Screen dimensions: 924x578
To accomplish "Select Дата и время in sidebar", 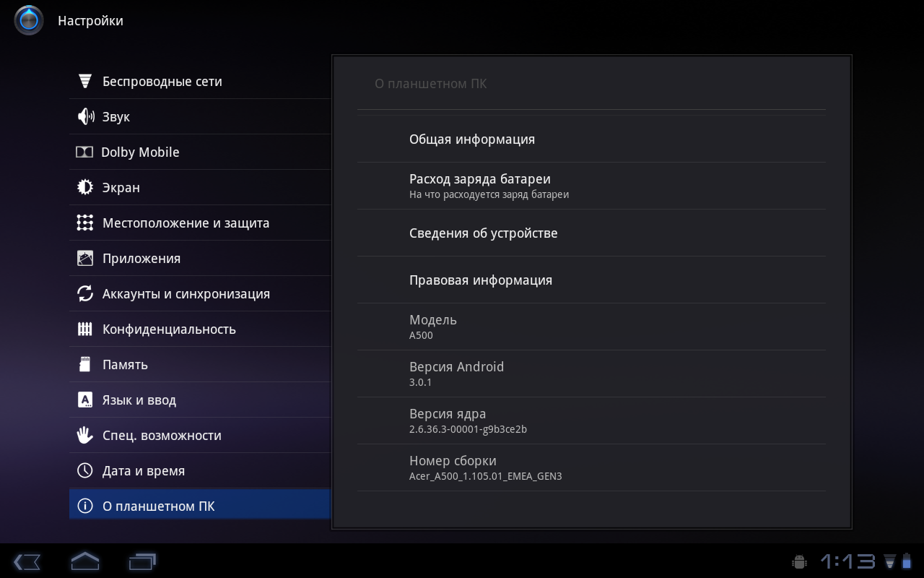I will 144,471.
